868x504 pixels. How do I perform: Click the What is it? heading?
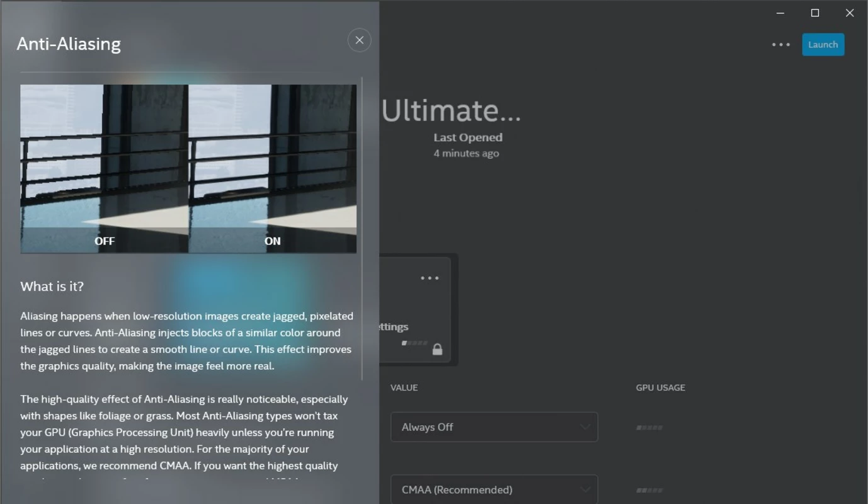pyautogui.click(x=52, y=286)
